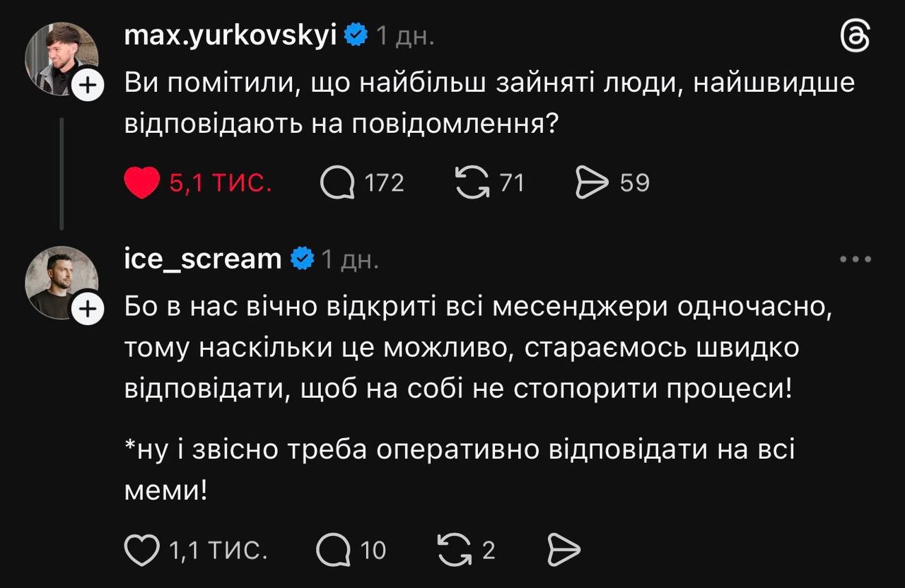Image resolution: width=905 pixels, height=588 pixels.
Task: Click the 1 дн. timestamp on max.yurkovskyi's post
Action: tap(405, 35)
